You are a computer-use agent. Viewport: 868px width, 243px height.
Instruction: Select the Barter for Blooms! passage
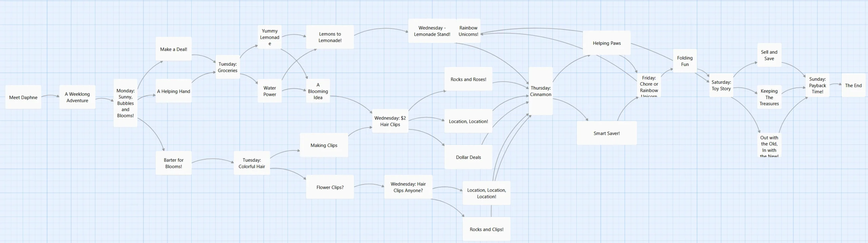pyautogui.click(x=174, y=163)
